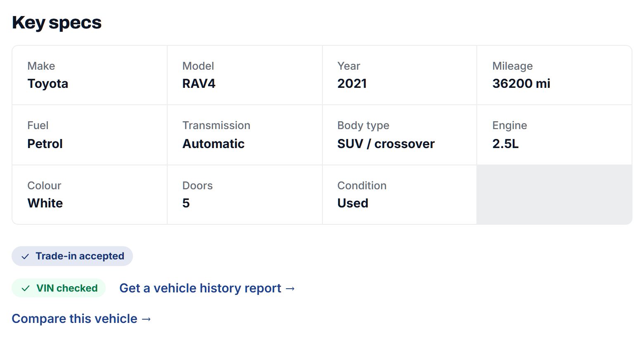This screenshot has width=644, height=339.
Task: Select the Trade-in accepted badge
Action: point(72,256)
